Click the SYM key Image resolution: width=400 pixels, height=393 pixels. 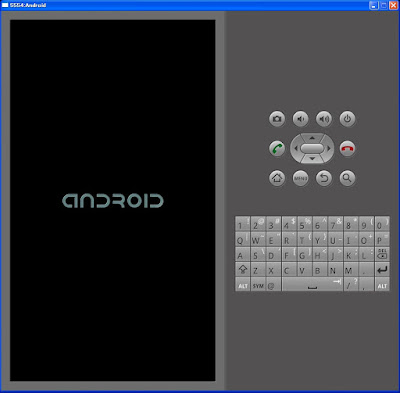tap(258, 284)
